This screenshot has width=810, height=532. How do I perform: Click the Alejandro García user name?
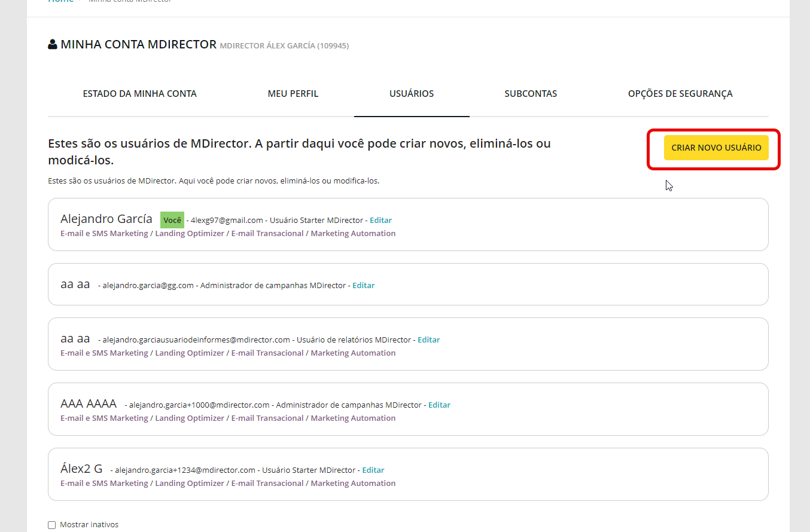point(106,219)
